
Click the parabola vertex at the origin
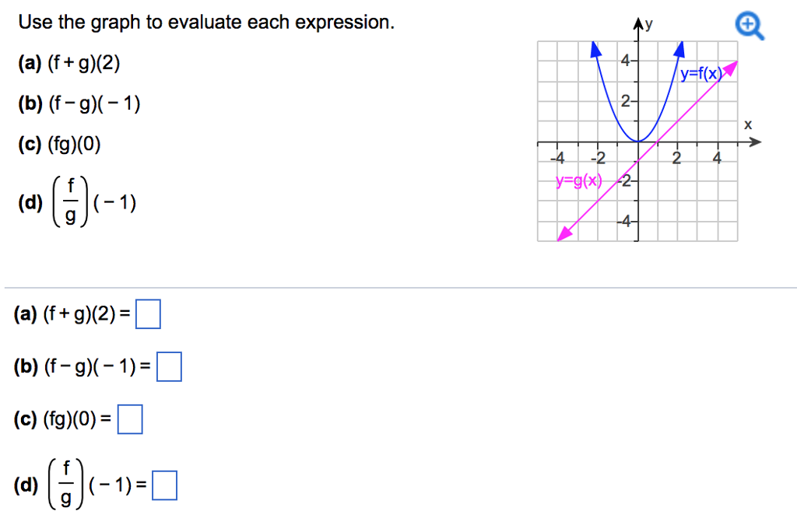click(638, 142)
